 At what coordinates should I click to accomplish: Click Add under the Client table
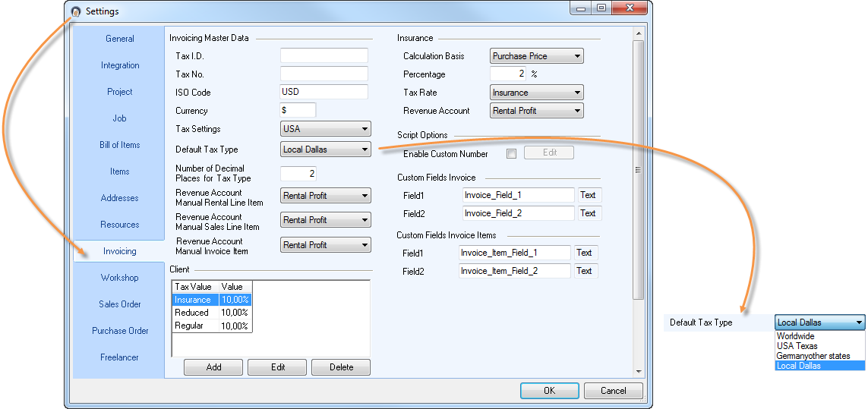click(x=213, y=367)
